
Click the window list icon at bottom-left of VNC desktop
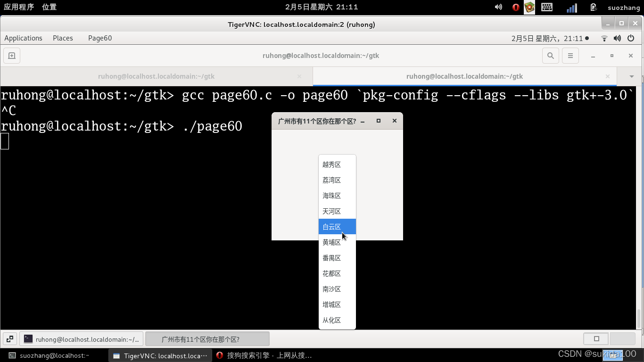(10, 338)
